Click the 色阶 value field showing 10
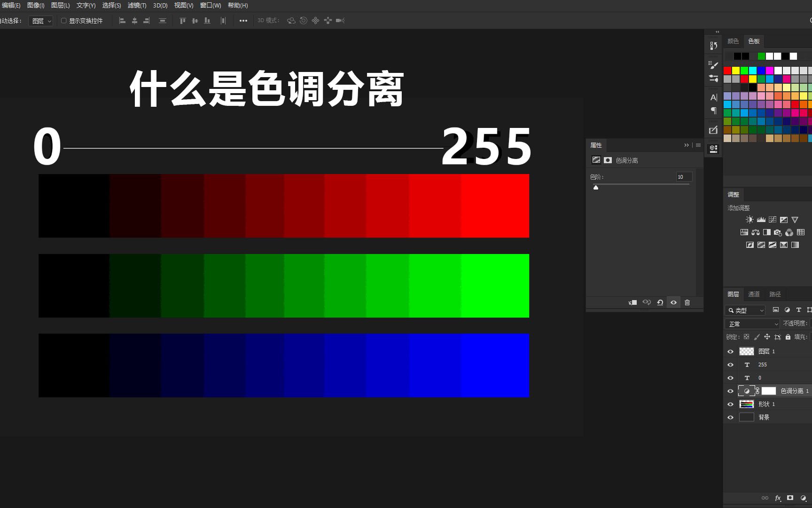Viewport: 812px width, 508px height. (x=684, y=177)
